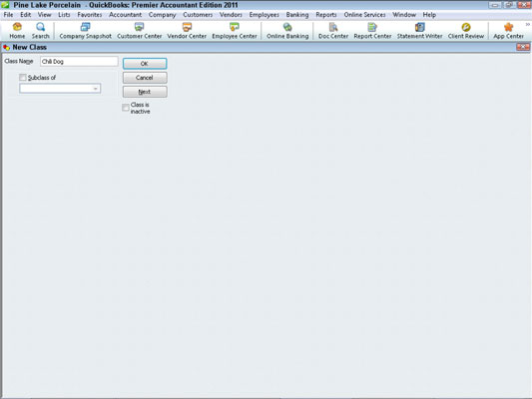Viewport: 532px width, 399px height.
Task: Enable the Subclass of checkbox
Action: pos(23,78)
